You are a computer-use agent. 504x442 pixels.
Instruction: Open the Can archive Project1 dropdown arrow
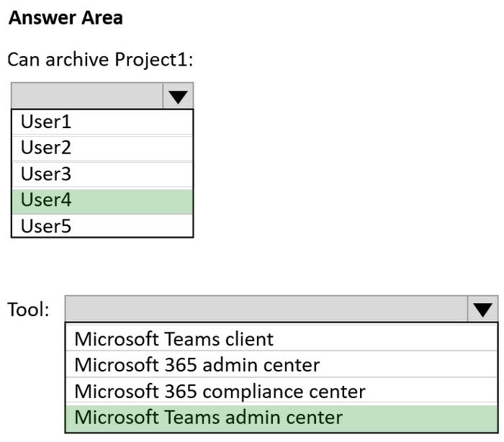coord(178,96)
